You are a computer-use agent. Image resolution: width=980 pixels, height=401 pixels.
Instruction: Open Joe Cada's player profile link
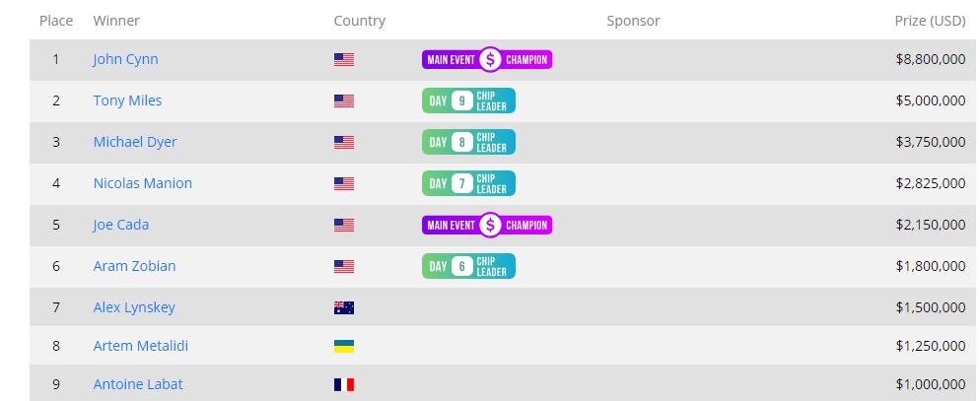[121, 225]
